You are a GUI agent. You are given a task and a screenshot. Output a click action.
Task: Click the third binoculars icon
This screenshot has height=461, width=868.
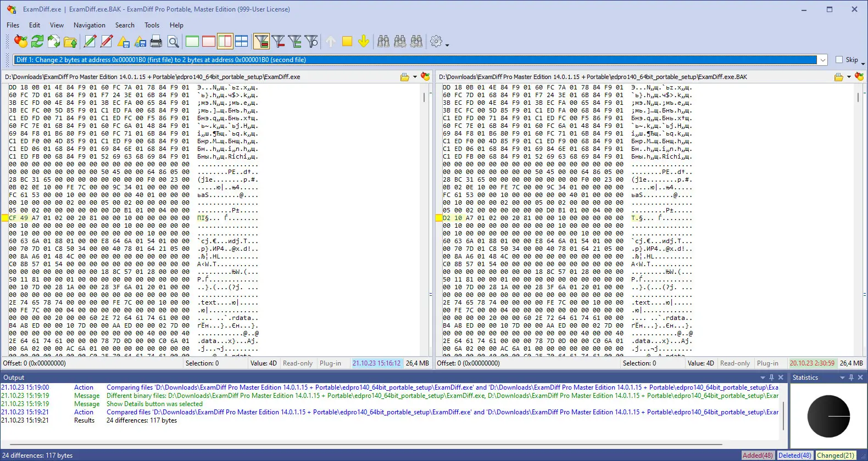pos(416,41)
